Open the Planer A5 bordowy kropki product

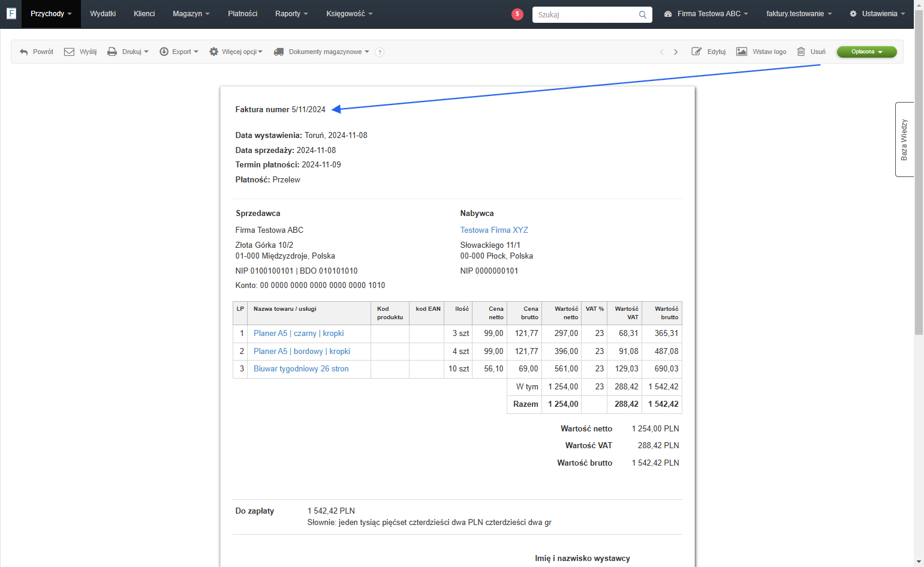302,352
